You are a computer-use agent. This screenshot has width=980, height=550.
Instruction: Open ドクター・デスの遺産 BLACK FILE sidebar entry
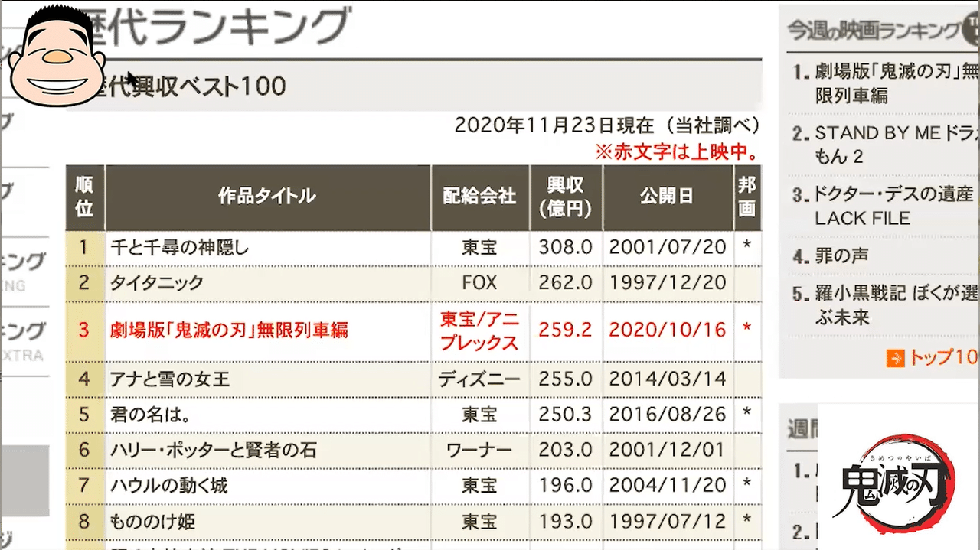click(888, 205)
